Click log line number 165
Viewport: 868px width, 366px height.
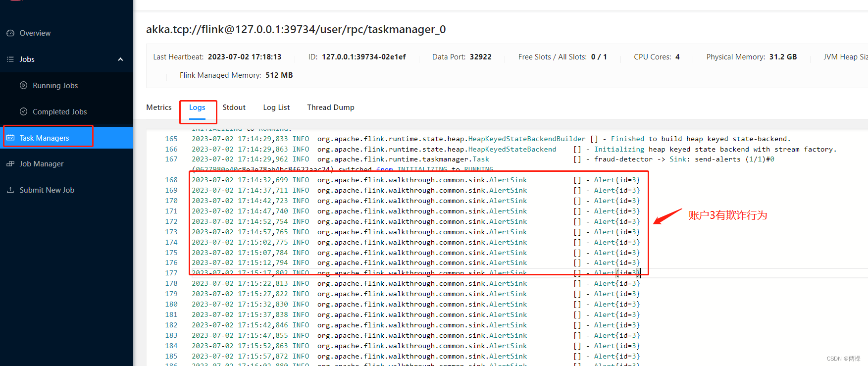pyautogui.click(x=171, y=139)
